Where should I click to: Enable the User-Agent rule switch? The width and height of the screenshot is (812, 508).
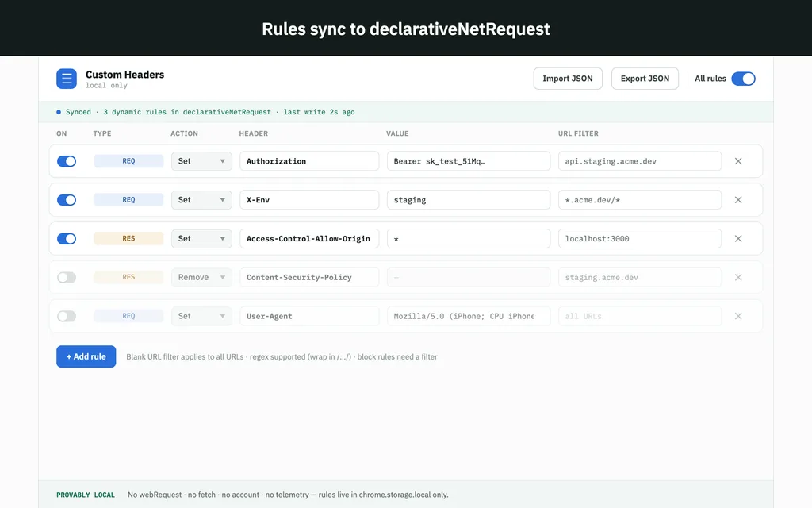click(x=67, y=316)
